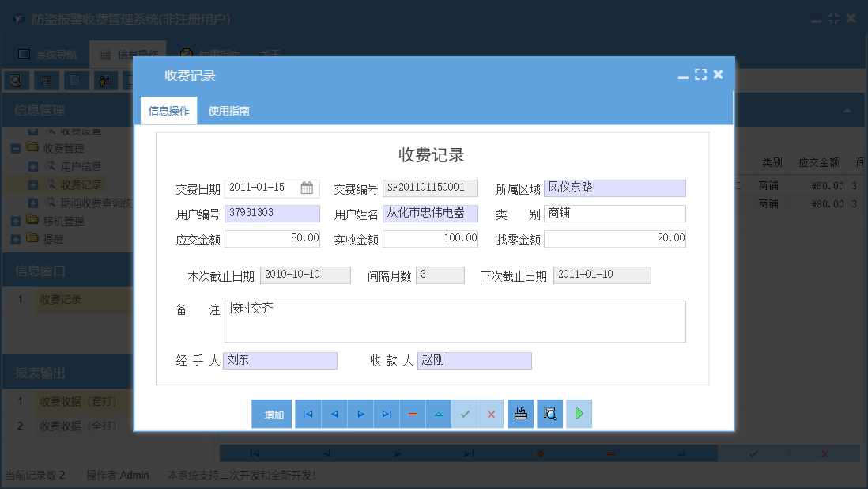This screenshot has width=868, height=489.
Task: Jump to first record with navigation icon
Action: 308,413
